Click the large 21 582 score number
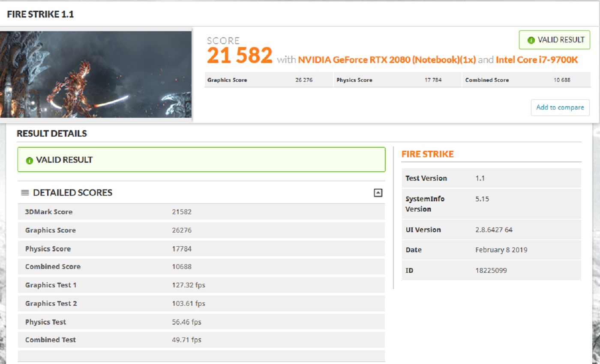Image resolution: width=600 pixels, height=364 pixels. pos(240,56)
